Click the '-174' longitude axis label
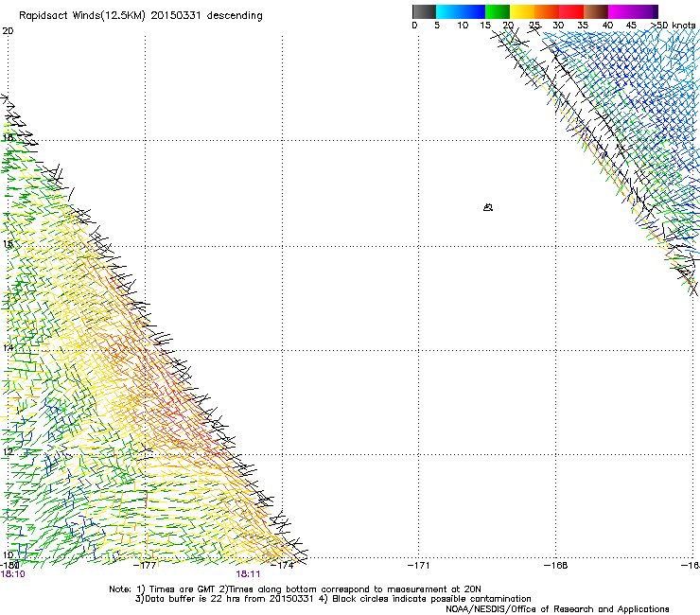 [282, 566]
